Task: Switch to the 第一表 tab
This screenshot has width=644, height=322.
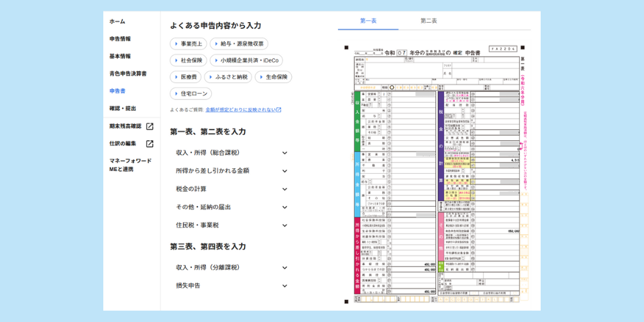Action: [x=368, y=21]
